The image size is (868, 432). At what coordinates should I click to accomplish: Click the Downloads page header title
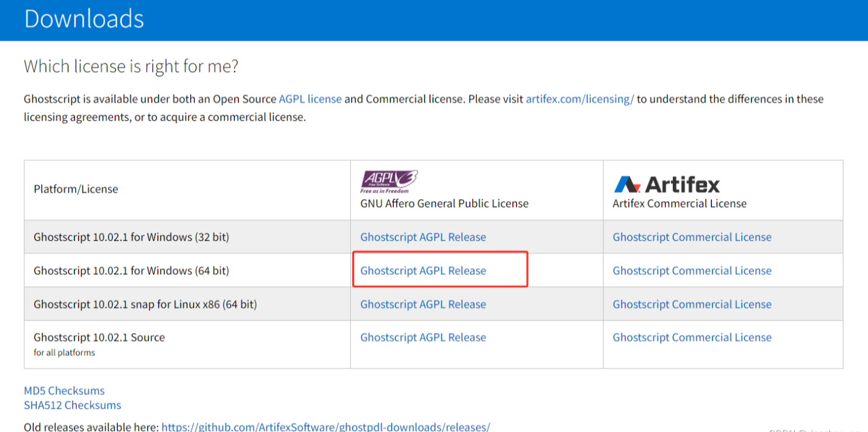(x=84, y=19)
